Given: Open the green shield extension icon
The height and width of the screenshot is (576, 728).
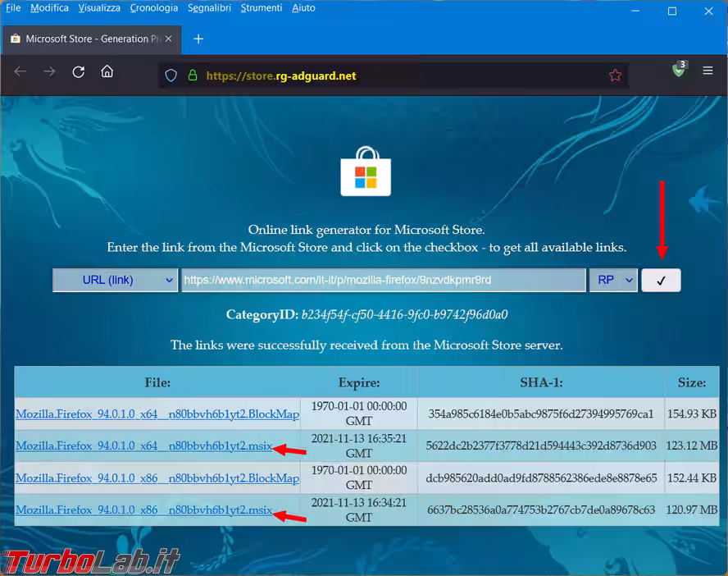Looking at the screenshot, I should pos(678,71).
